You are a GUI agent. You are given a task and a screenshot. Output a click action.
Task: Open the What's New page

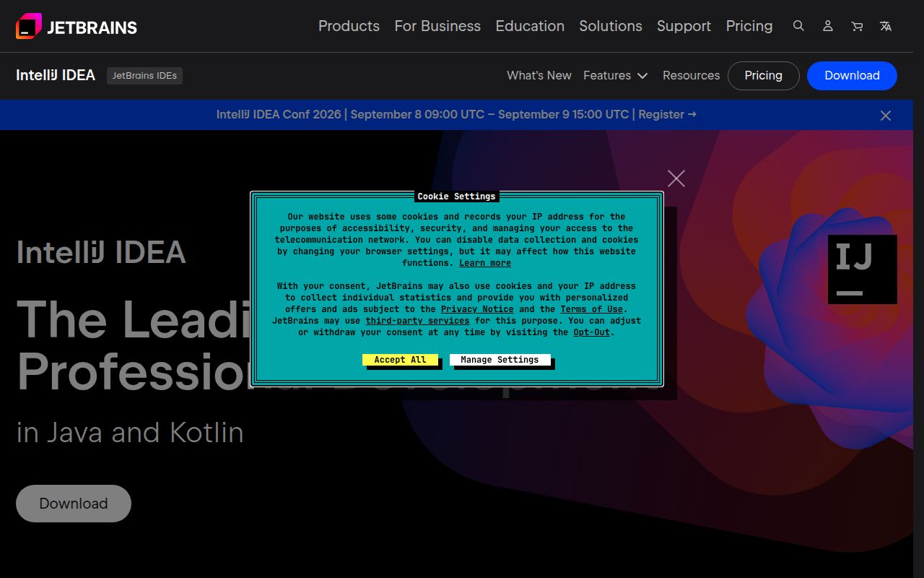[539, 75]
